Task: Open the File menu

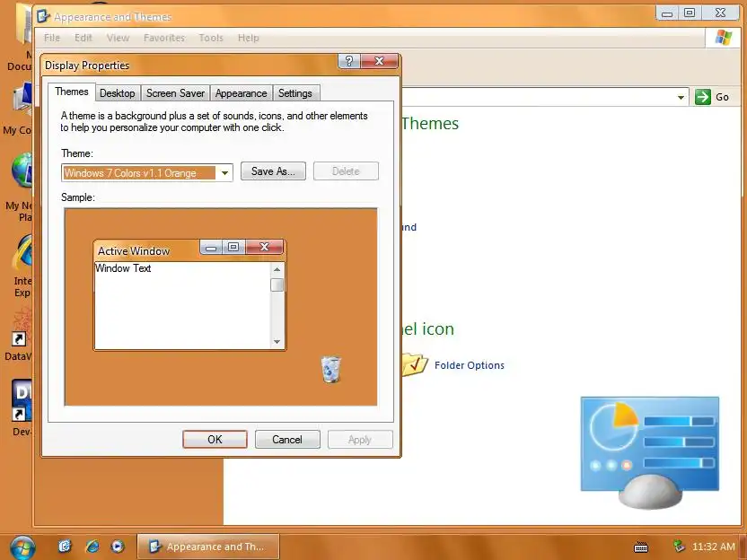Action: pyautogui.click(x=52, y=38)
